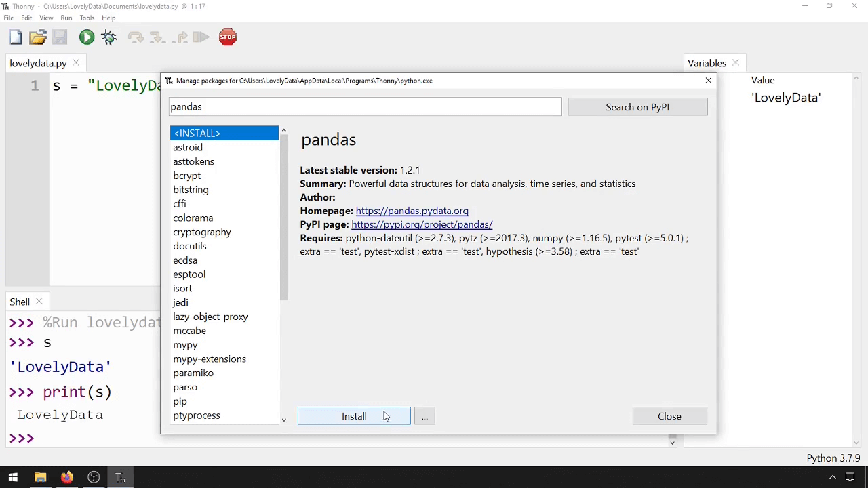Close the lovelydata.py tab
Image resolution: width=868 pixels, height=488 pixels.
[76, 63]
